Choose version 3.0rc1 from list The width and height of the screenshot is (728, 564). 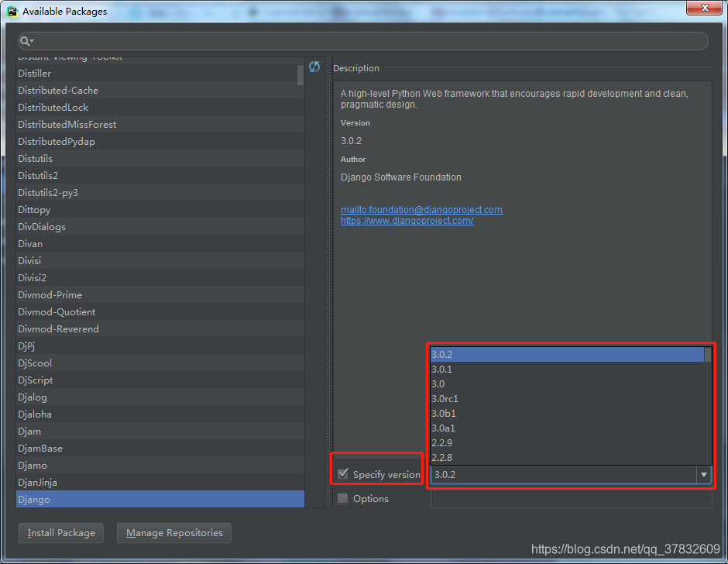[x=567, y=399]
